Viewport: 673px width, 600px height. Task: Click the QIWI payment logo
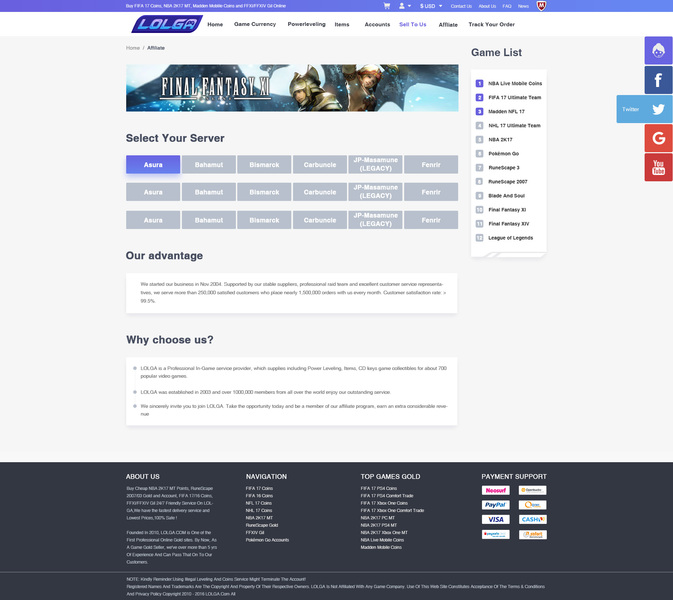point(532,505)
